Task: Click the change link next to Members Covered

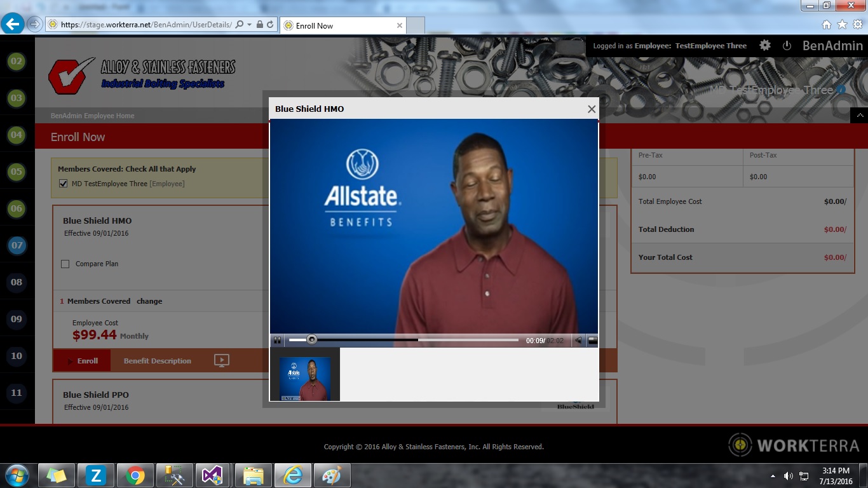Action: point(149,301)
